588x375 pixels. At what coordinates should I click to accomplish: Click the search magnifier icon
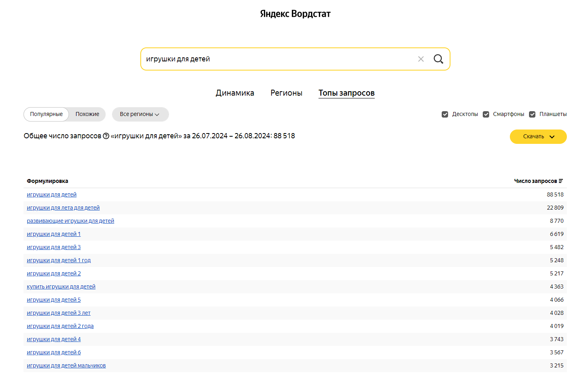(x=439, y=59)
